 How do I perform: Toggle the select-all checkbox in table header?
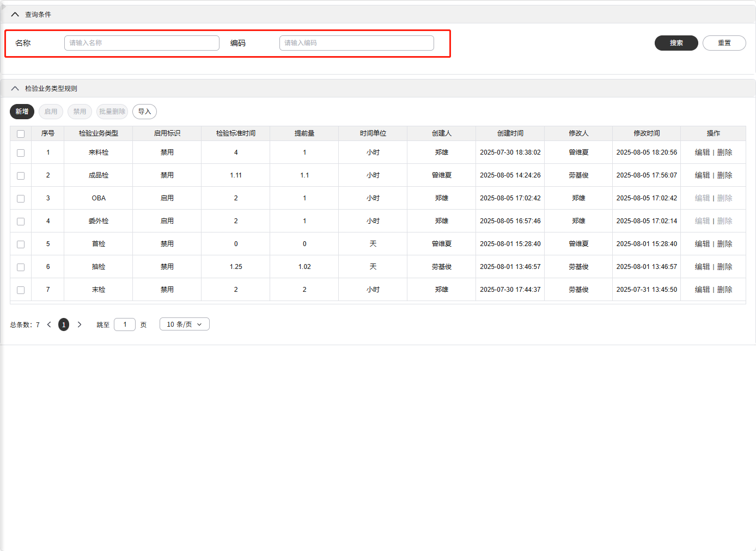tap(21, 134)
